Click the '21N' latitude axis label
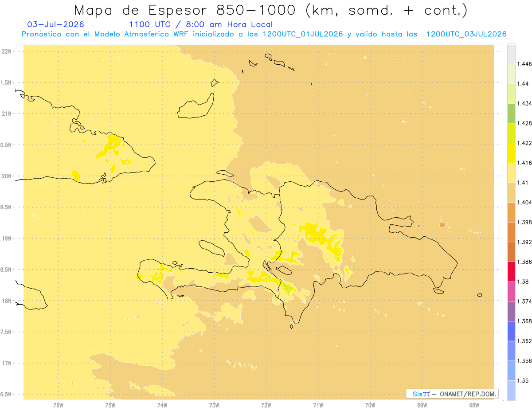This screenshot has height=411, width=532. pos(7,114)
